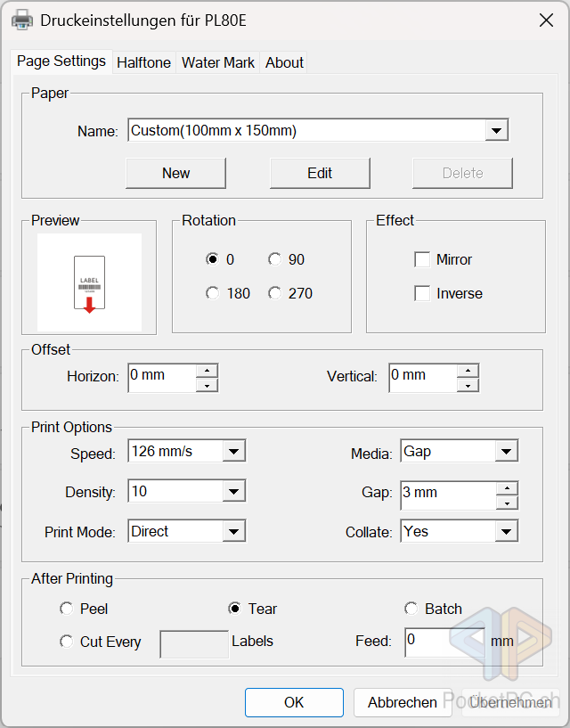Switch to the Halftone tab
This screenshot has height=728, width=570.
pos(143,62)
